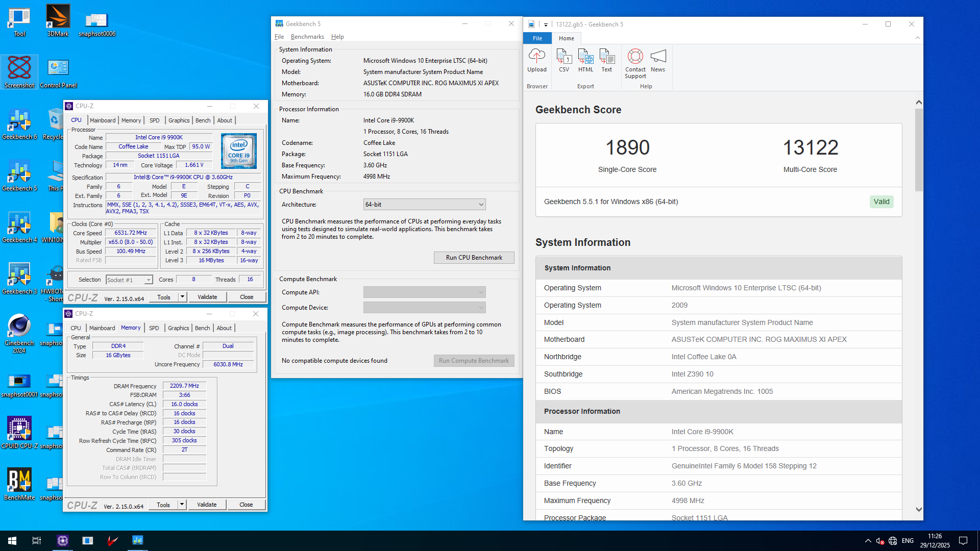This screenshot has height=551, width=980.
Task: Click Validate in CPU-Z Memory window
Action: tap(207, 505)
